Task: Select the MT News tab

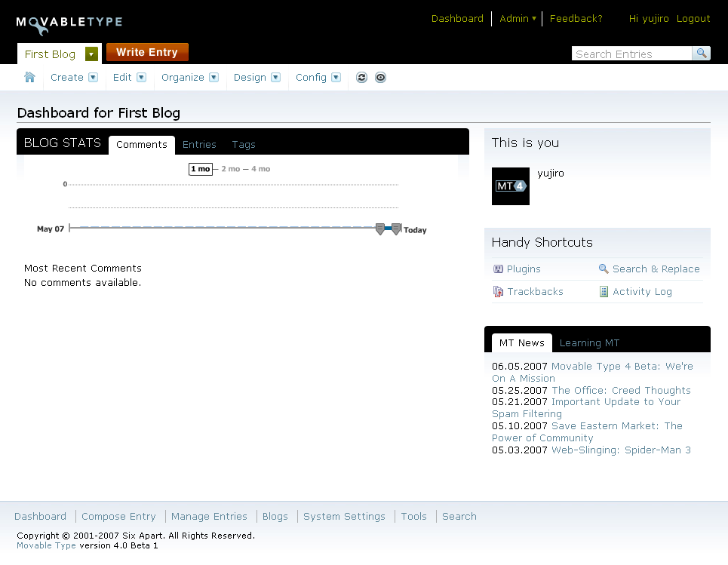Action: (x=522, y=342)
